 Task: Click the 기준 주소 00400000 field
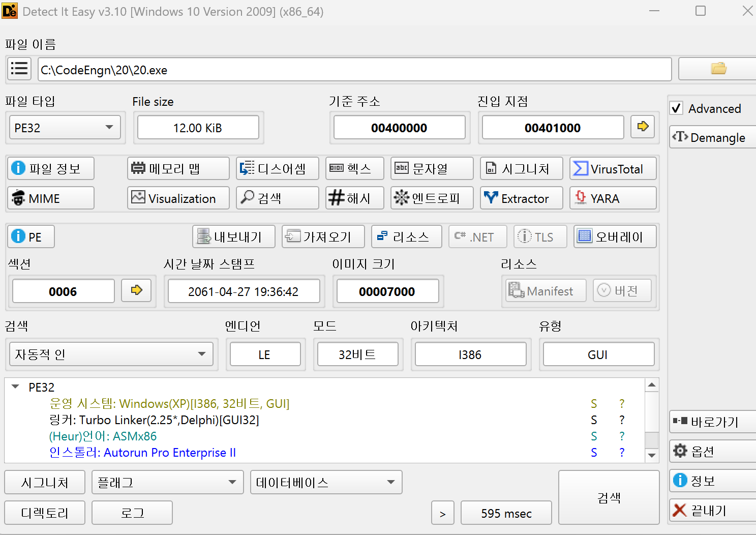(400, 127)
